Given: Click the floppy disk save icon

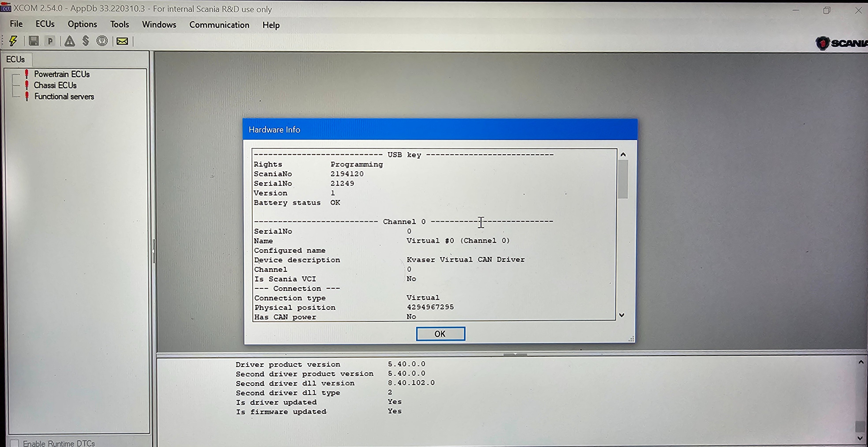Looking at the screenshot, I should 34,41.
